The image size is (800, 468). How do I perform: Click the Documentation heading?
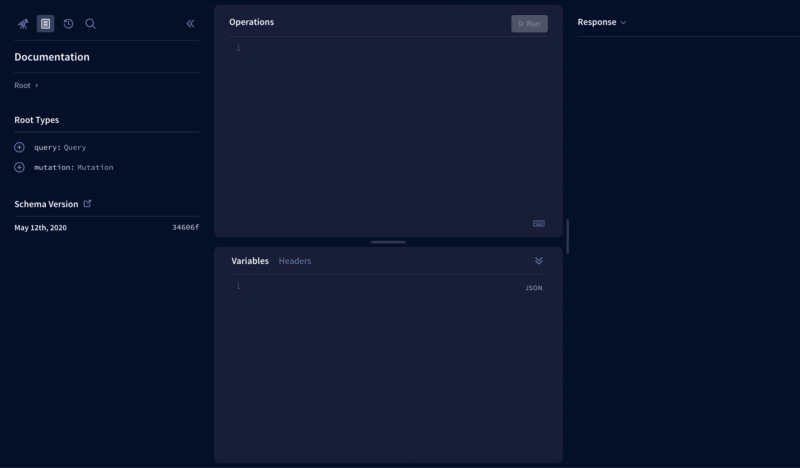[x=52, y=57]
